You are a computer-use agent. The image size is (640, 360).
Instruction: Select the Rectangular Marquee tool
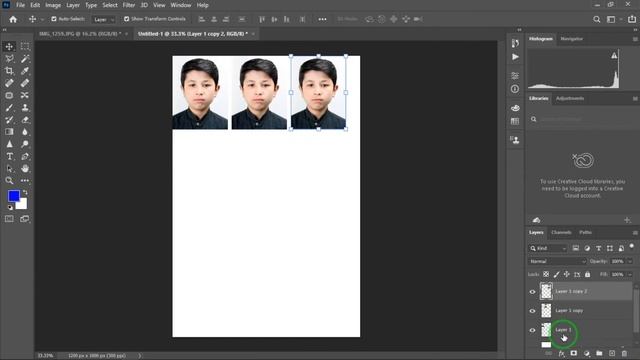25,46
